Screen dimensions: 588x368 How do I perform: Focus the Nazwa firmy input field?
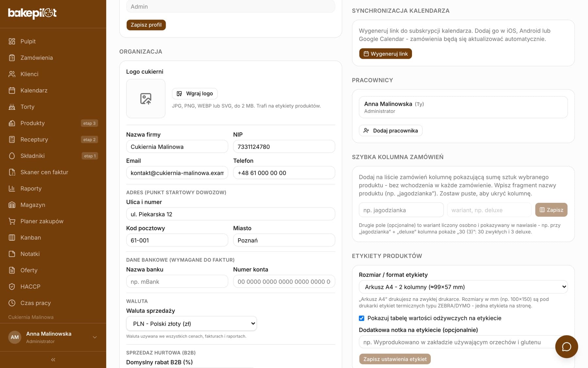point(177,147)
